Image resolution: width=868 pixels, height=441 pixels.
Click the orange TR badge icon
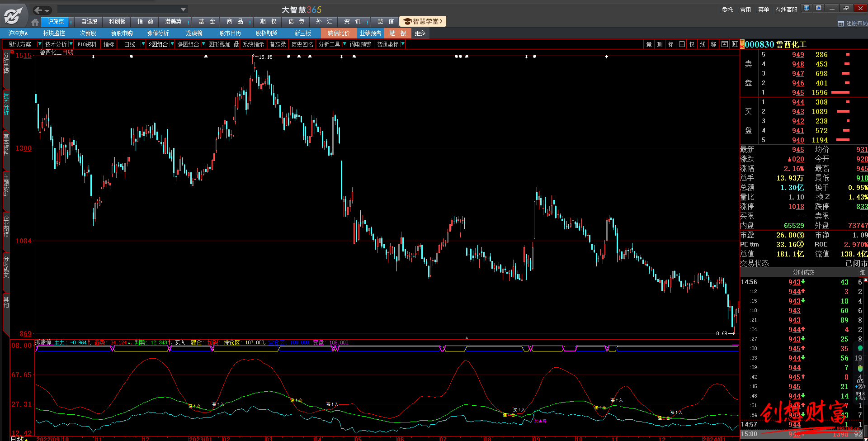pos(742,44)
